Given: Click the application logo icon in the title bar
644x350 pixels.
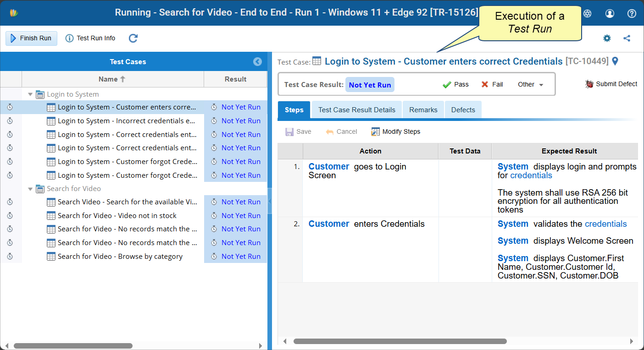Looking at the screenshot, I should coord(14,12).
